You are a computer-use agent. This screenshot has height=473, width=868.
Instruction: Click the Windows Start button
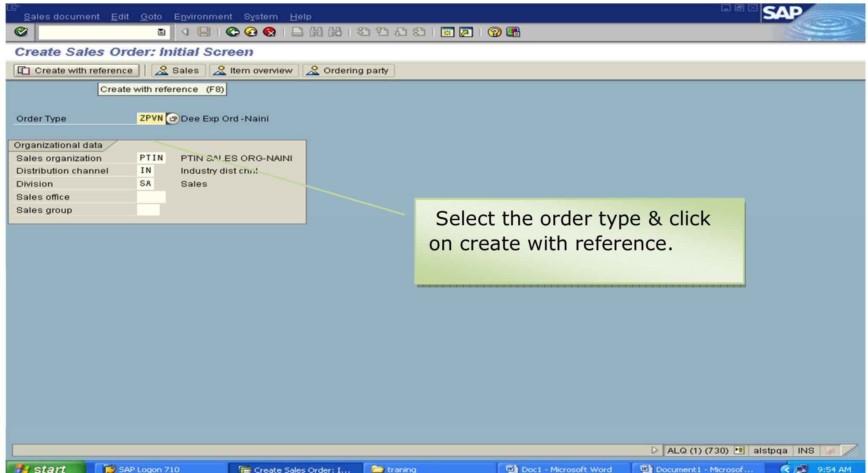tap(45, 468)
